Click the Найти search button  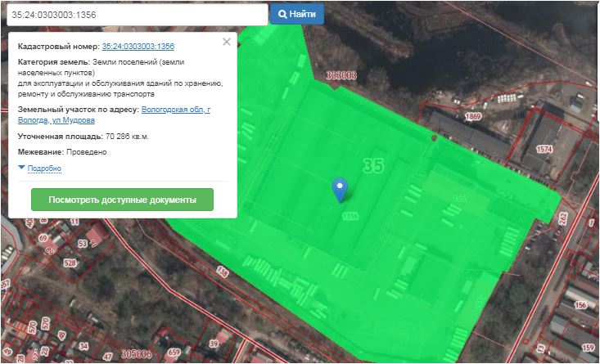click(297, 14)
